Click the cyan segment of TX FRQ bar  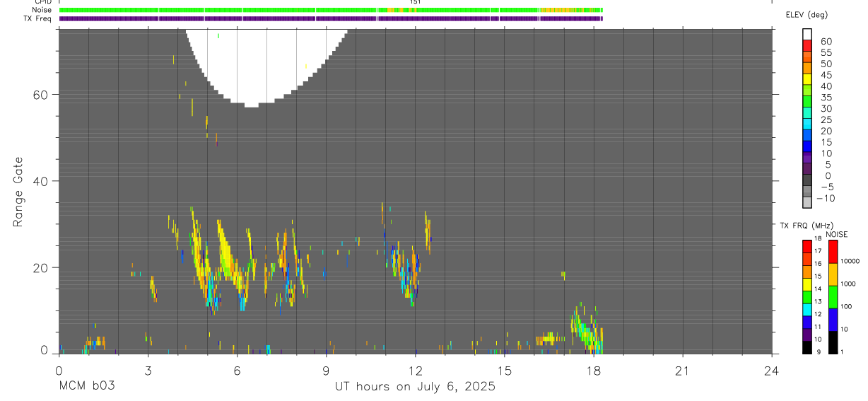tap(807, 310)
